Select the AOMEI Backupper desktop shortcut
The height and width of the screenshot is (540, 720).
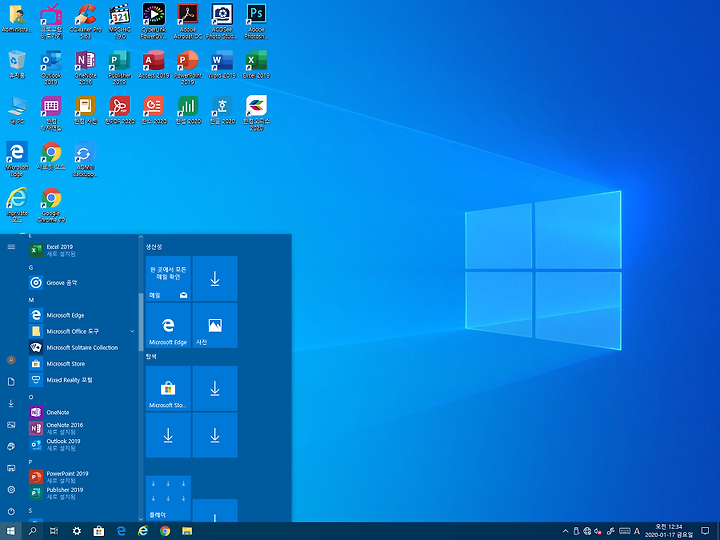[x=85, y=159]
